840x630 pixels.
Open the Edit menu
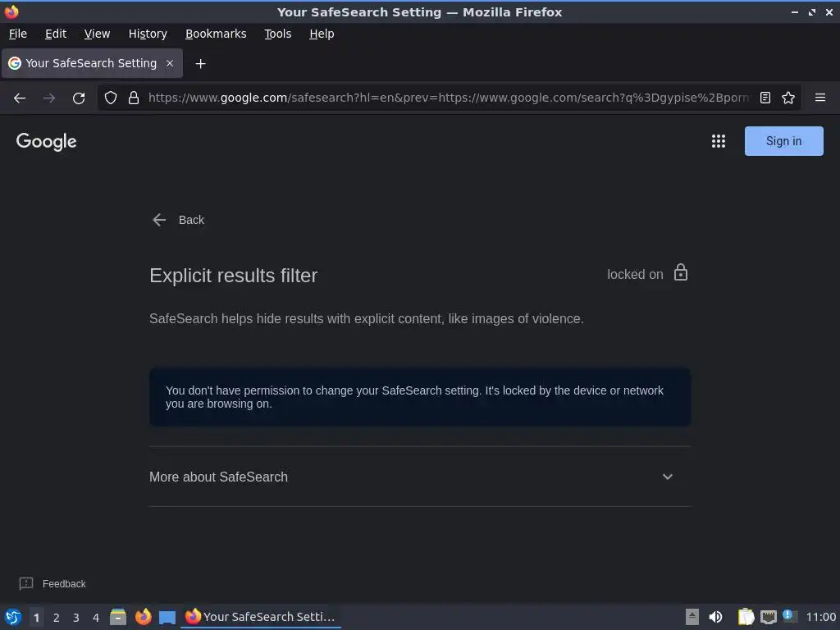(x=56, y=34)
